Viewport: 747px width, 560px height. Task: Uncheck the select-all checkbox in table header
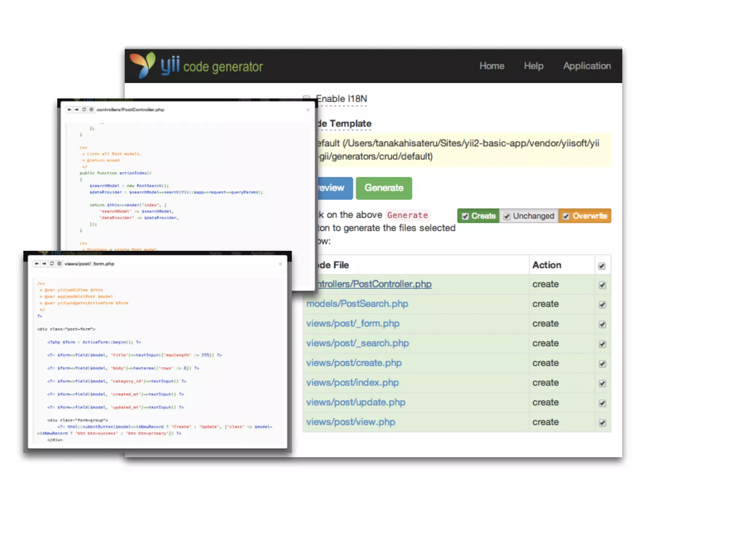[x=602, y=266]
